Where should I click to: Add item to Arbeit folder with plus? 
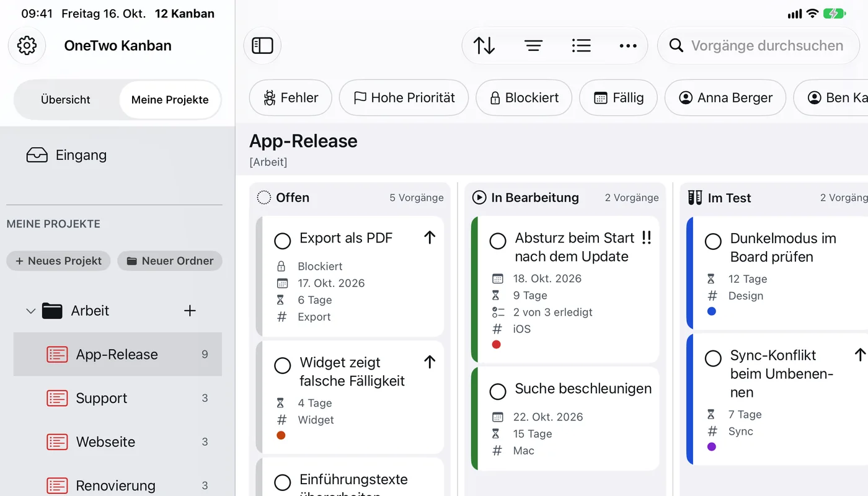tap(190, 311)
